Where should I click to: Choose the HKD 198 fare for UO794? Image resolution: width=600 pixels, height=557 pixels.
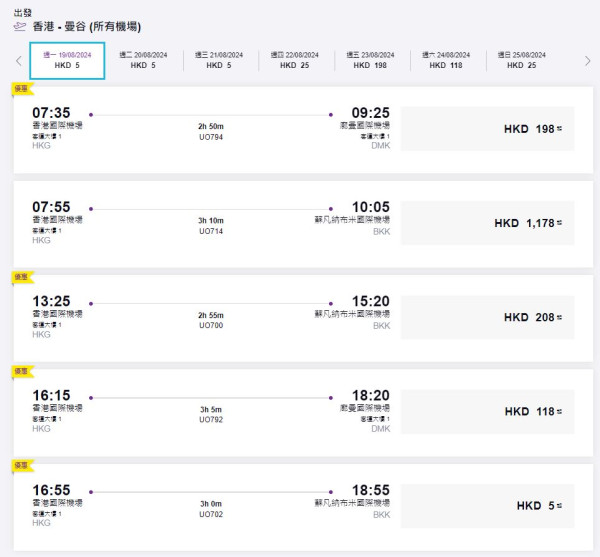pos(488,129)
